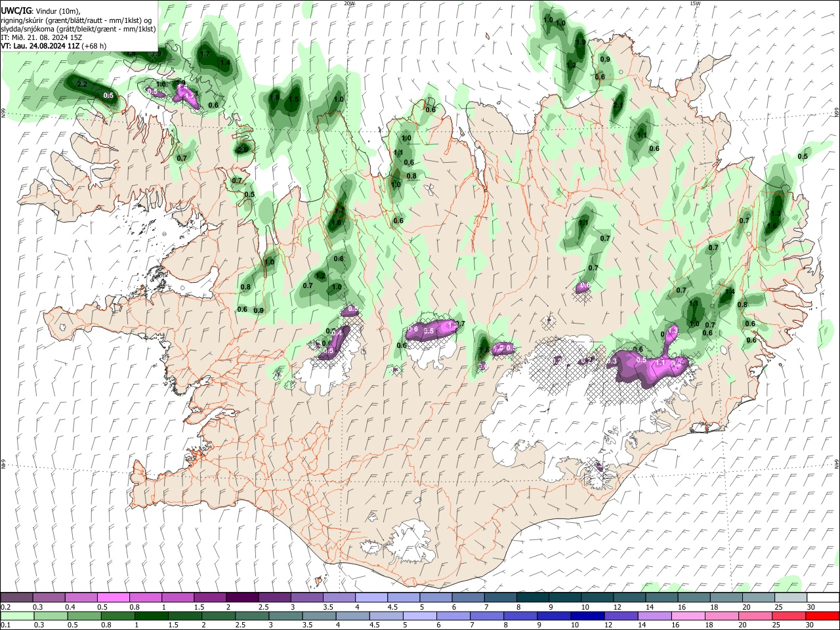This screenshot has height=630, width=840.
Task: Select snow legend swatch between 1.5 and 2
Action: click(x=210, y=598)
